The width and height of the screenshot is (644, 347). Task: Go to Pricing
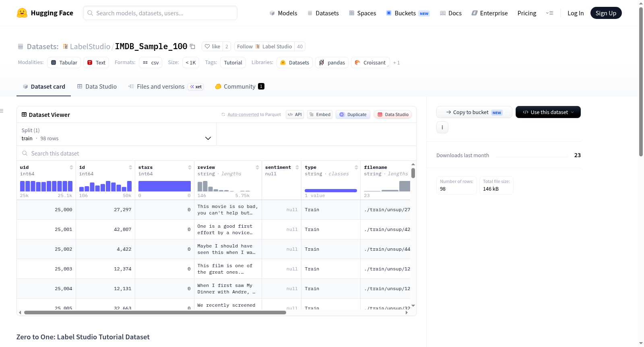527,13
